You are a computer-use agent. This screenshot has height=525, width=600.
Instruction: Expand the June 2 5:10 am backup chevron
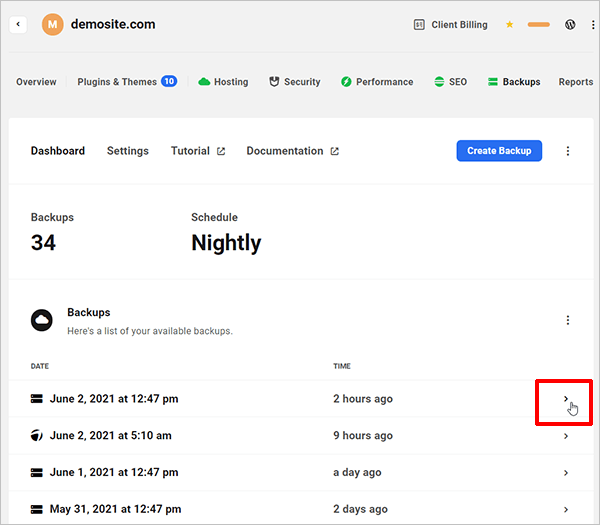(x=566, y=436)
